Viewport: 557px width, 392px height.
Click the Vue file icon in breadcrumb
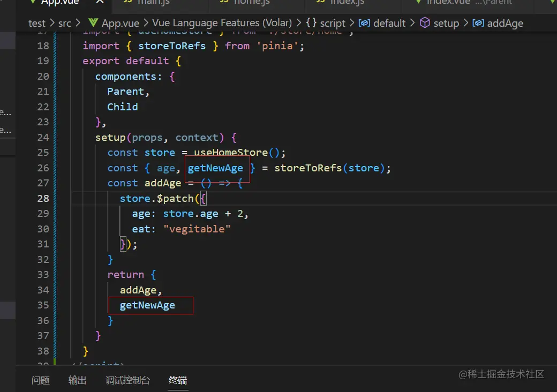tap(93, 22)
